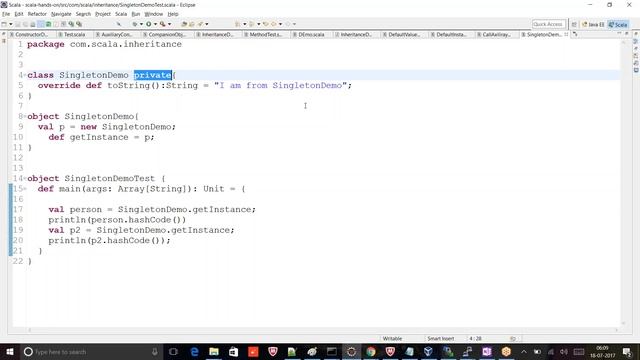Click the Eclipse icon in the taskbar

(351, 351)
